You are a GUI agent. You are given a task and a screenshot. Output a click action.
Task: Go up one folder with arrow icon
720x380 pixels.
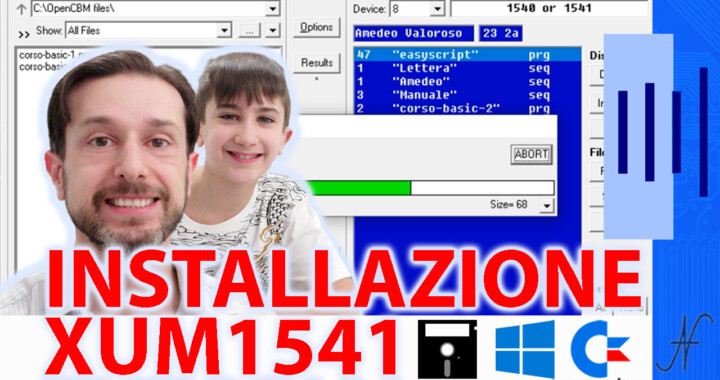[x=21, y=9]
